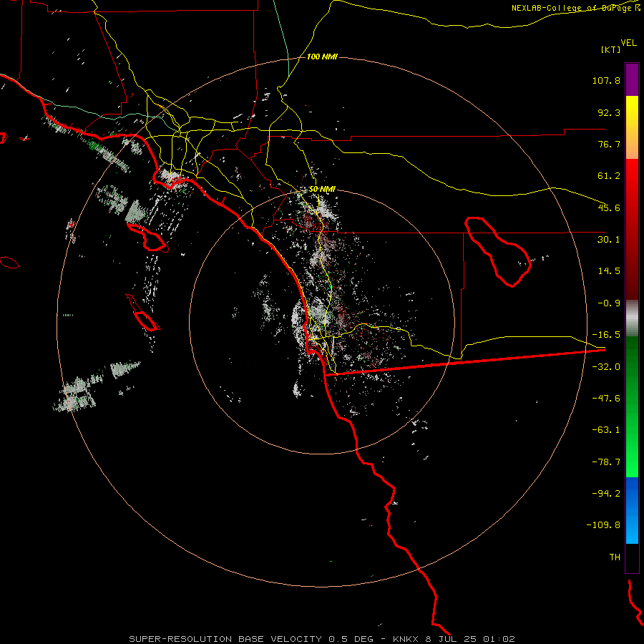Select the -109.8 velocity scale value

pyautogui.click(x=603, y=525)
